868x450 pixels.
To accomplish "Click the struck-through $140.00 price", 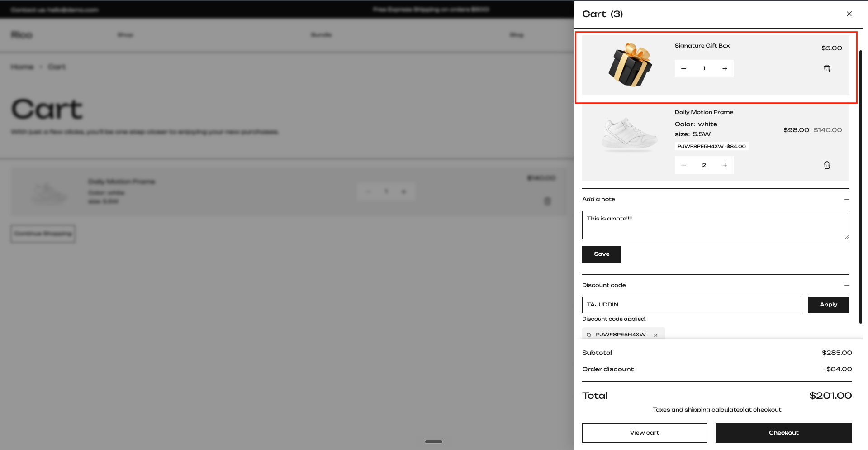I will pos(828,130).
